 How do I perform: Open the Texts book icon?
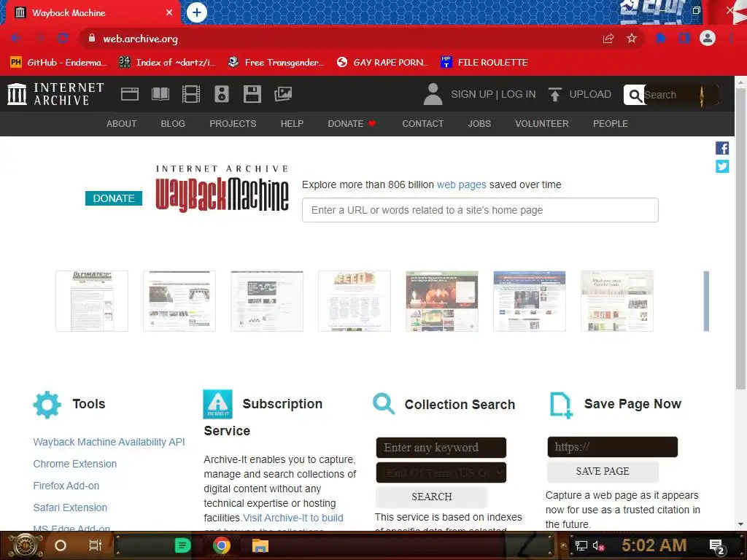click(x=160, y=94)
